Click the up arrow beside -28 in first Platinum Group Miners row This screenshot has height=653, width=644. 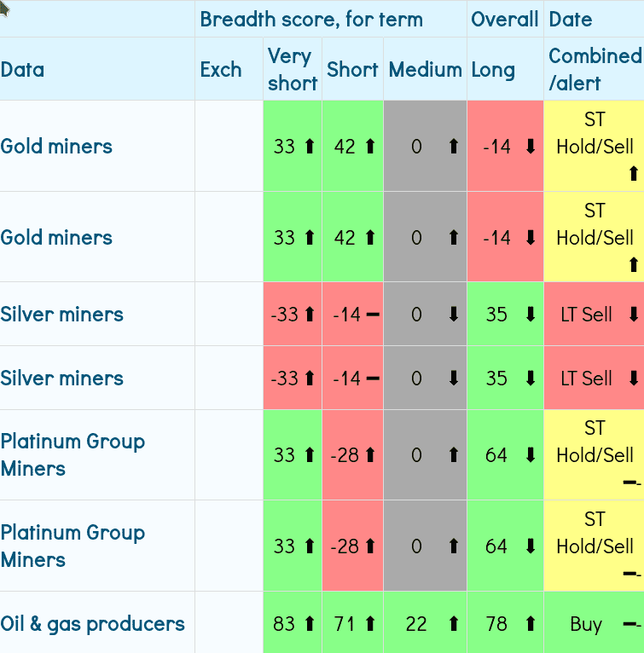[369, 455]
